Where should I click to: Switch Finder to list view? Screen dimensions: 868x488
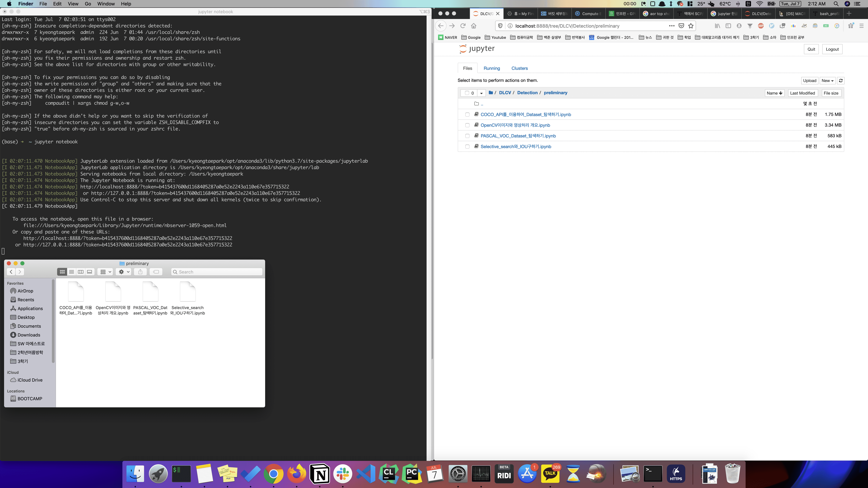tap(71, 272)
